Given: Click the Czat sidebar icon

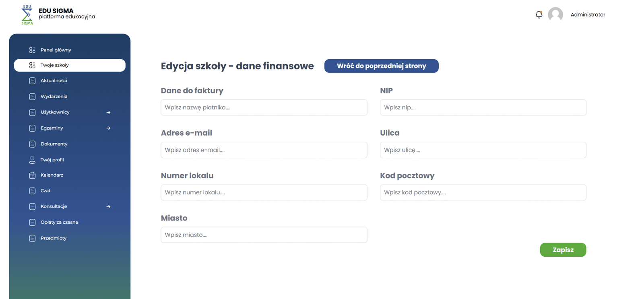Looking at the screenshot, I should 32,191.
